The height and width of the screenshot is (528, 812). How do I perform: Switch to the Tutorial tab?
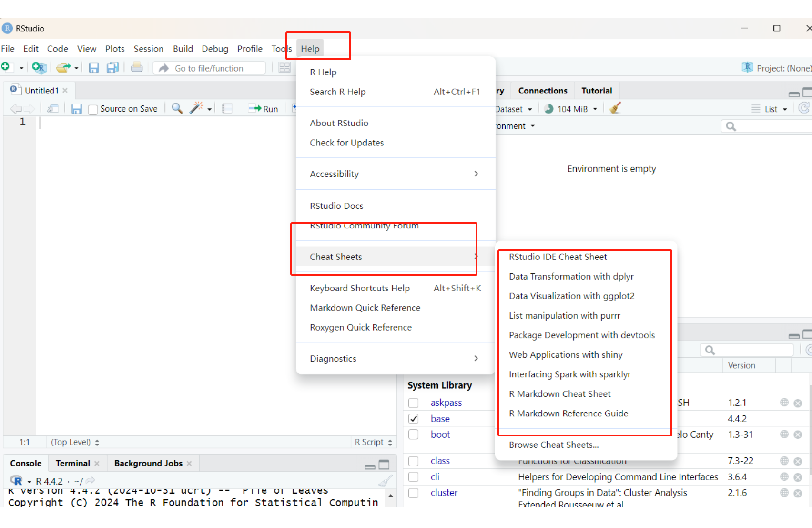[x=597, y=91]
